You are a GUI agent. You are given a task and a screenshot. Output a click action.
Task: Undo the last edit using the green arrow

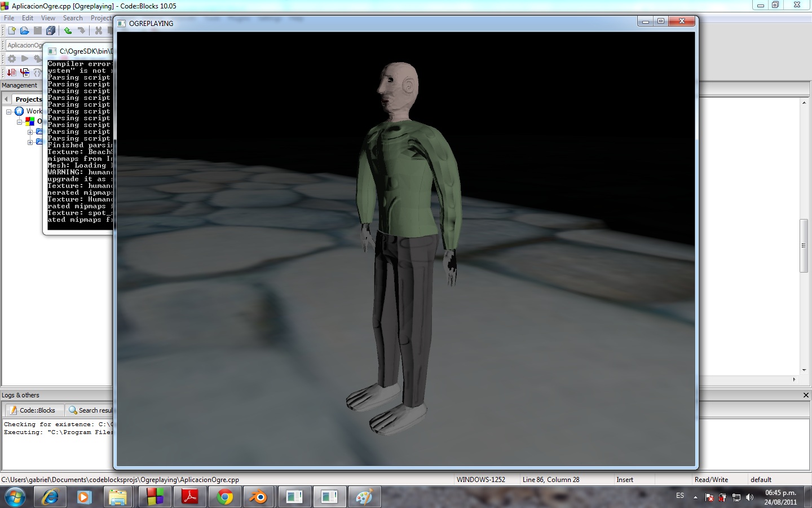click(x=68, y=30)
